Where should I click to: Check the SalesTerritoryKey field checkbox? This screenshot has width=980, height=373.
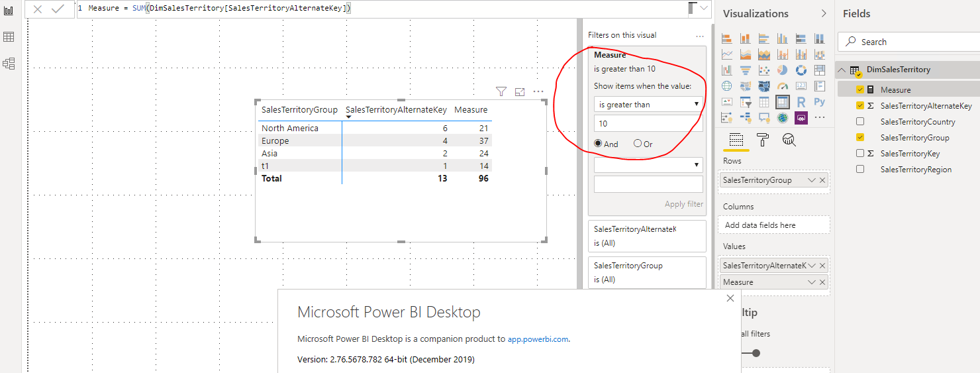pos(860,153)
